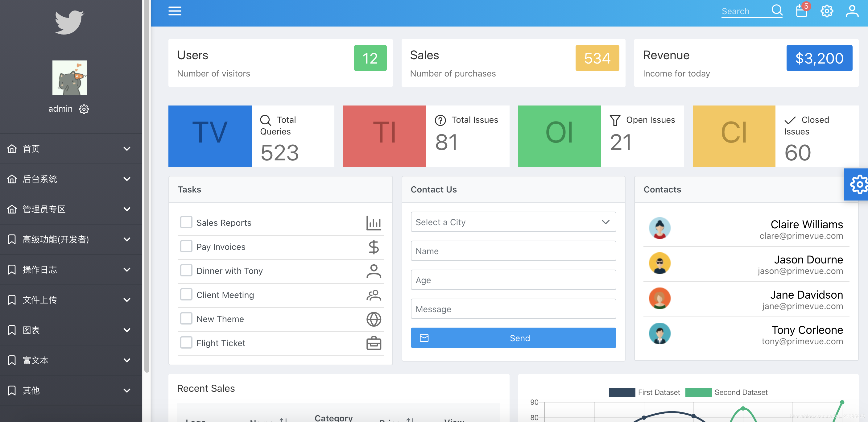Viewport: 868px width, 422px height.
Task: Click the bookmark icon next to 操作日志
Action: (x=12, y=270)
